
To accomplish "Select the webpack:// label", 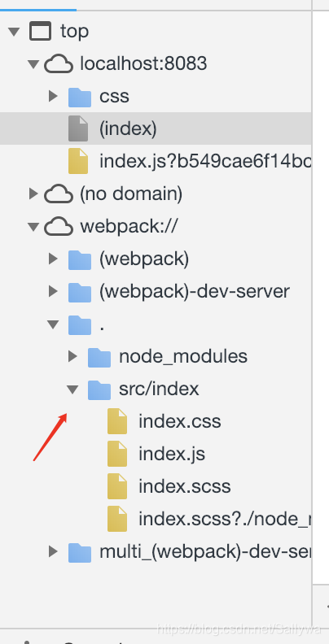I will 129,226.
